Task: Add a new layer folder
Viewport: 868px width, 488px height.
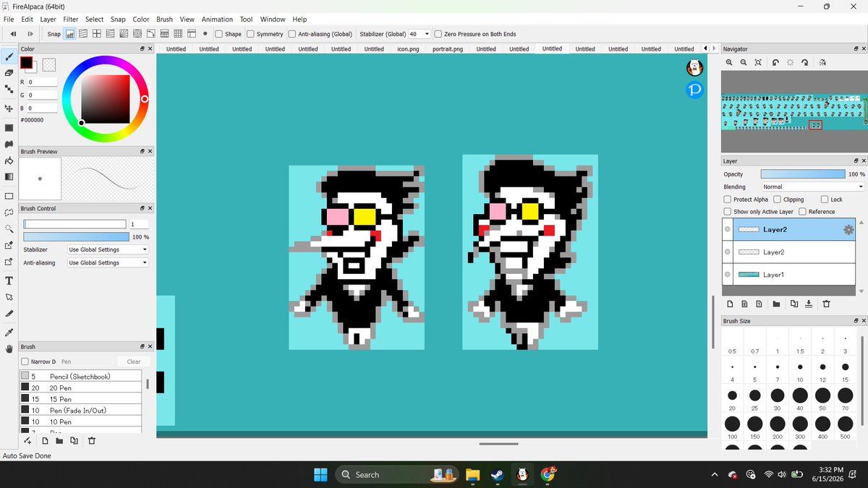Action: (x=776, y=304)
